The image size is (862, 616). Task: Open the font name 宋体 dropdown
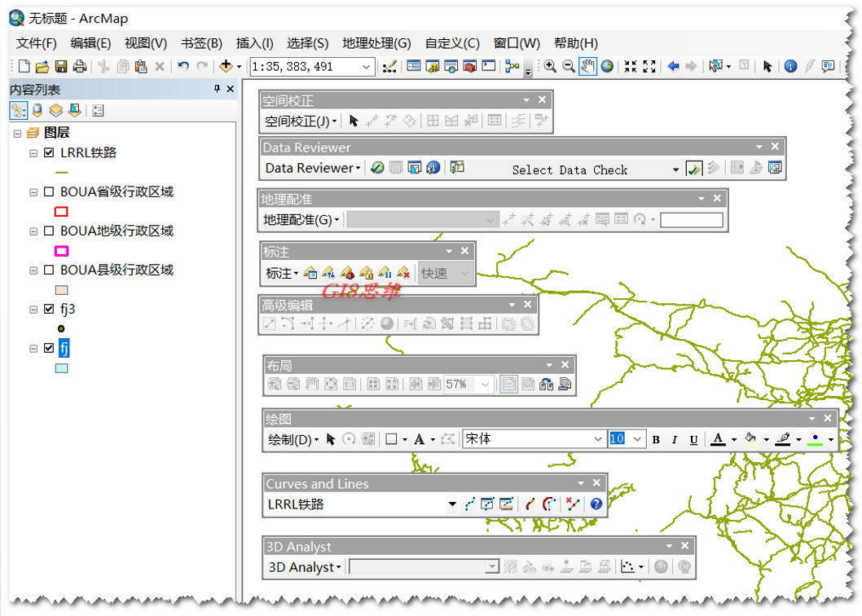coord(597,439)
